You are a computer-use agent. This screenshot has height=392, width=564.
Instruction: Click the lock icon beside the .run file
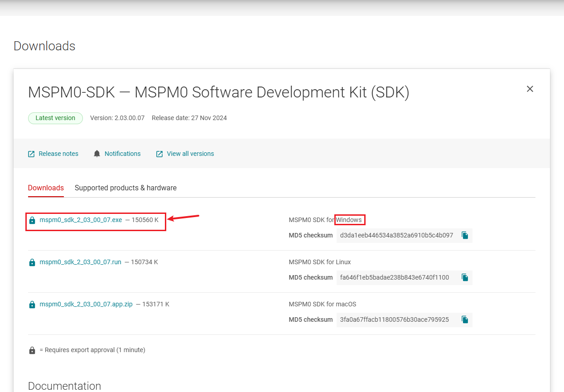click(x=32, y=262)
